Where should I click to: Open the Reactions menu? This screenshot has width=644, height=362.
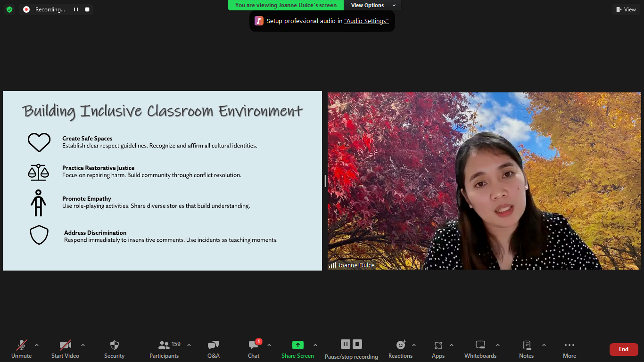[401, 345]
